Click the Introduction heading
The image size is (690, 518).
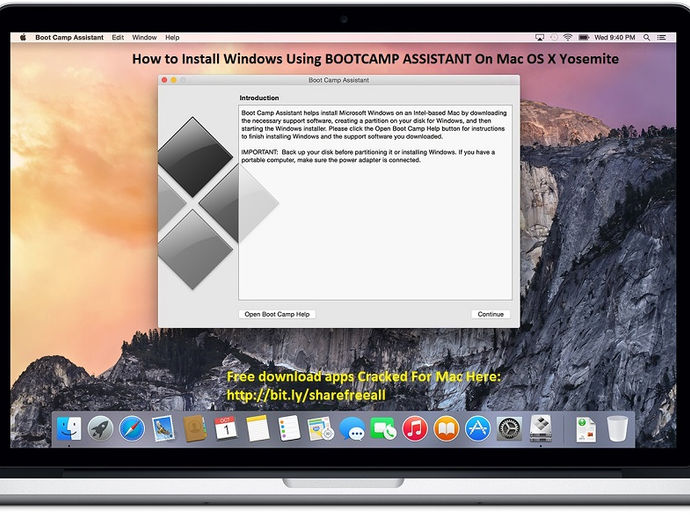pyautogui.click(x=259, y=98)
